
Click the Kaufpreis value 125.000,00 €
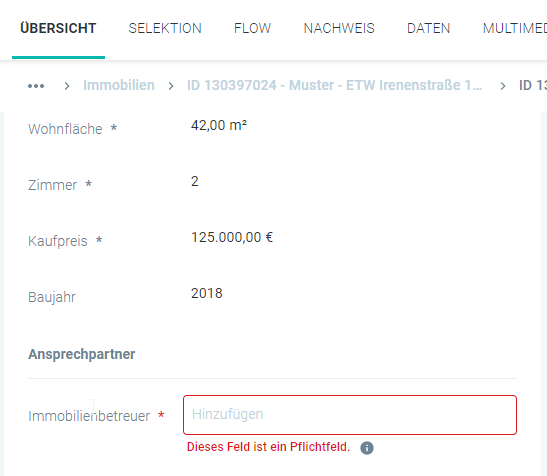[232, 237]
